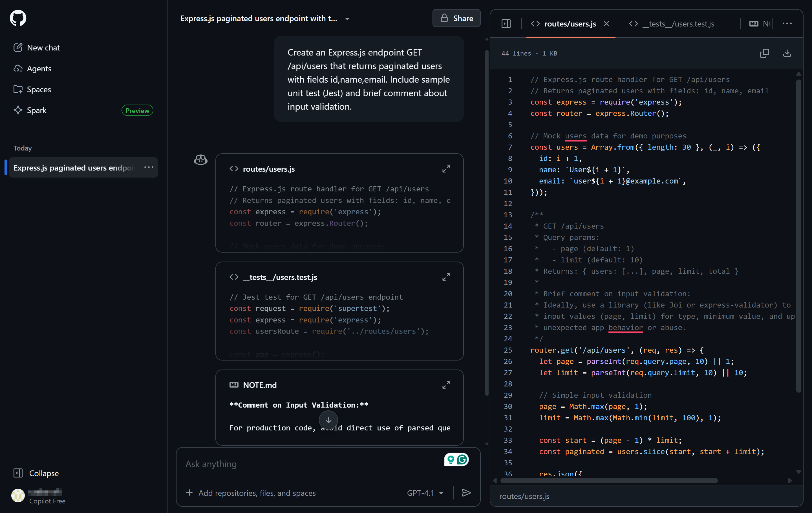Expand the routes/users.js code card
Image resolution: width=812 pixels, height=513 pixels.
pos(446,169)
